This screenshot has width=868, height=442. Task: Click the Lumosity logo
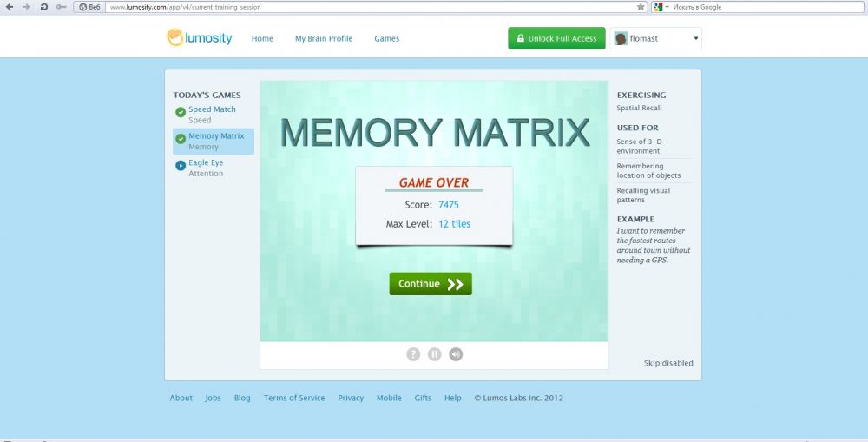pos(200,38)
